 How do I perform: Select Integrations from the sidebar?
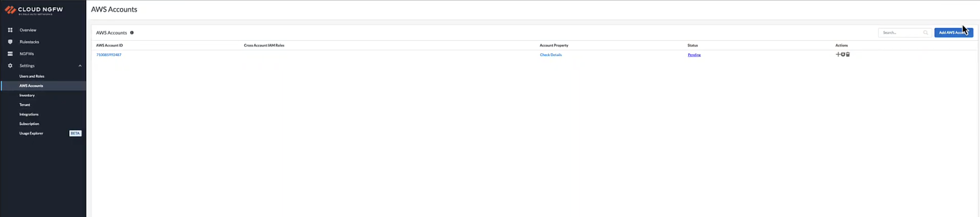coord(29,115)
